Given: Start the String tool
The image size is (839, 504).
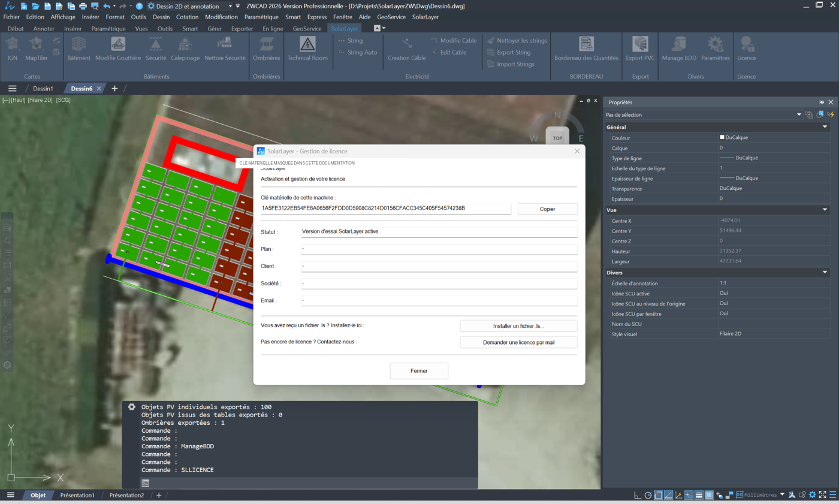Looking at the screenshot, I should pyautogui.click(x=351, y=40).
